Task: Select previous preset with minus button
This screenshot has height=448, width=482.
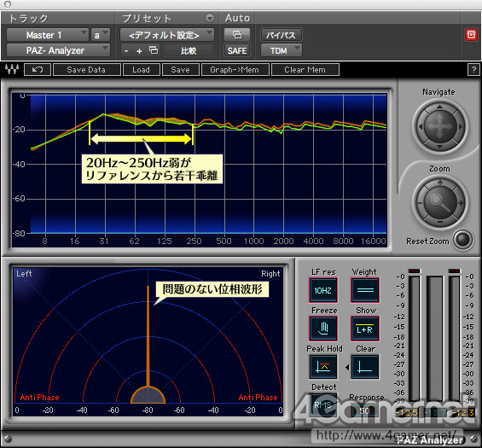Action: pos(126,50)
